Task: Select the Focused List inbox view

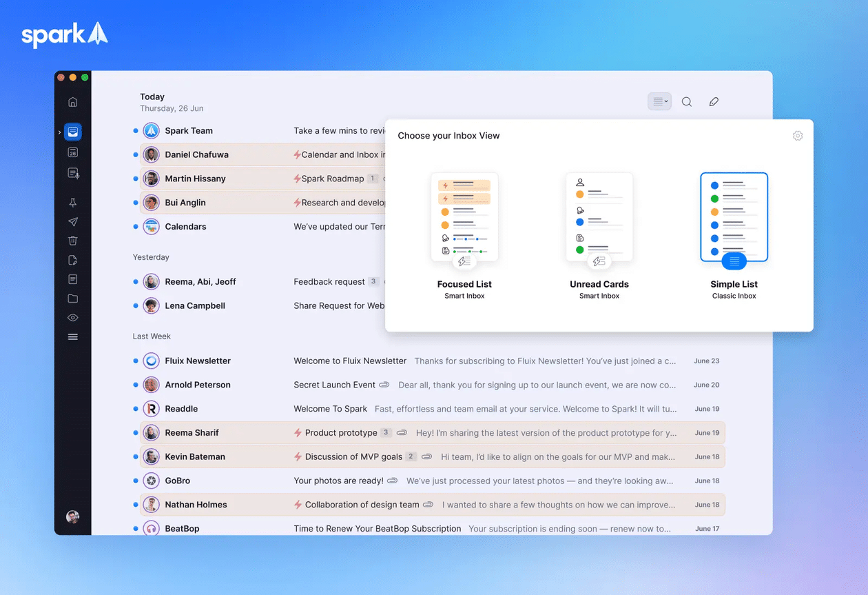Action: [x=464, y=236]
